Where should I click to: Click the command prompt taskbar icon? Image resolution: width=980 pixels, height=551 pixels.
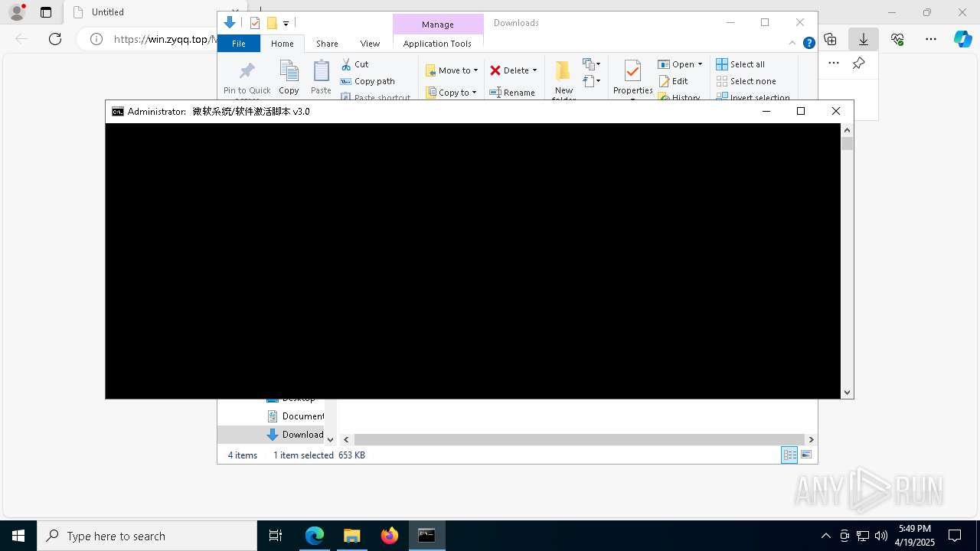pyautogui.click(x=426, y=536)
